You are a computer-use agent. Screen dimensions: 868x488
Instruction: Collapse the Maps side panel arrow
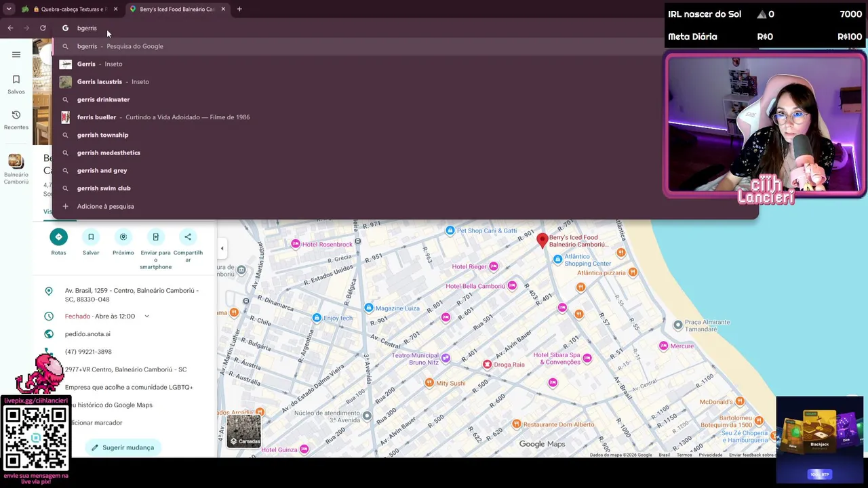coord(222,249)
